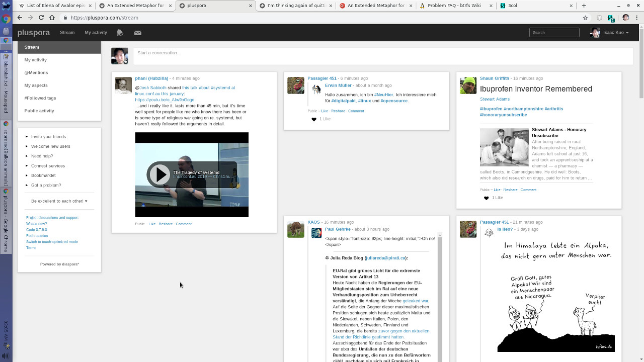
Task: Play The Tragedy of systemd video
Action: point(160,174)
